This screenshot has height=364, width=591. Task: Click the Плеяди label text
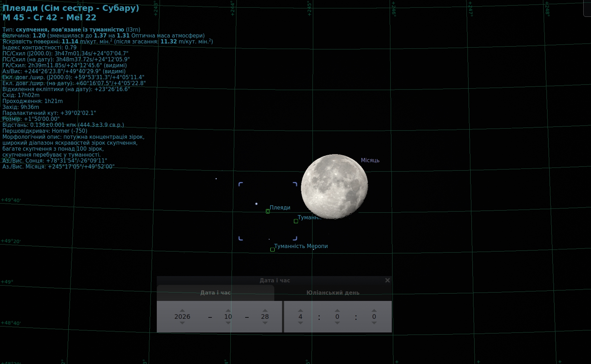point(280,208)
